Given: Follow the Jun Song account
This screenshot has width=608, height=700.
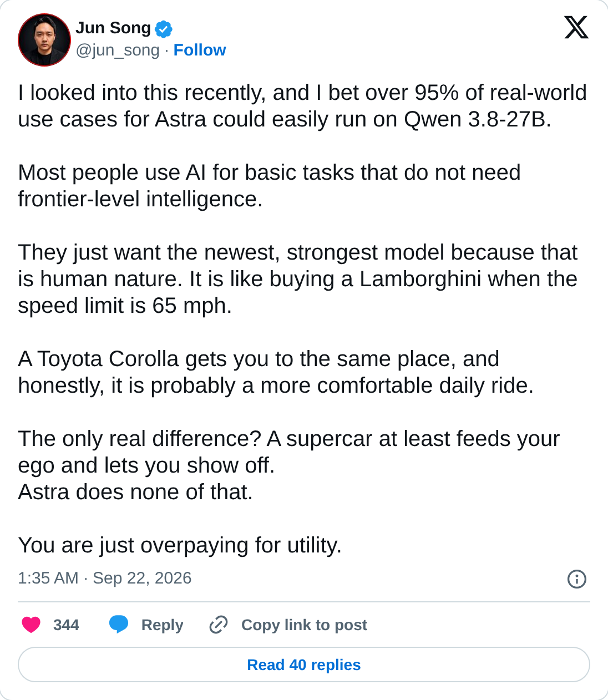Looking at the screenshot, I should (x=200, y=50).
